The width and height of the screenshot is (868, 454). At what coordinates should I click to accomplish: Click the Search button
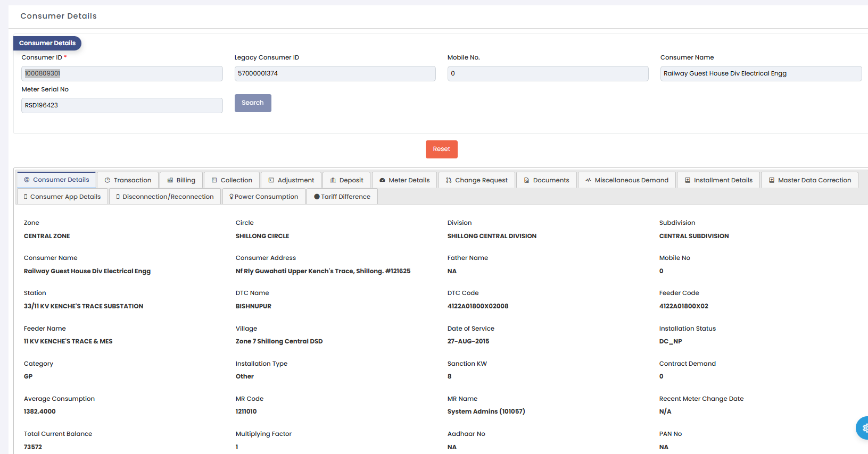[x=253, y=103]
